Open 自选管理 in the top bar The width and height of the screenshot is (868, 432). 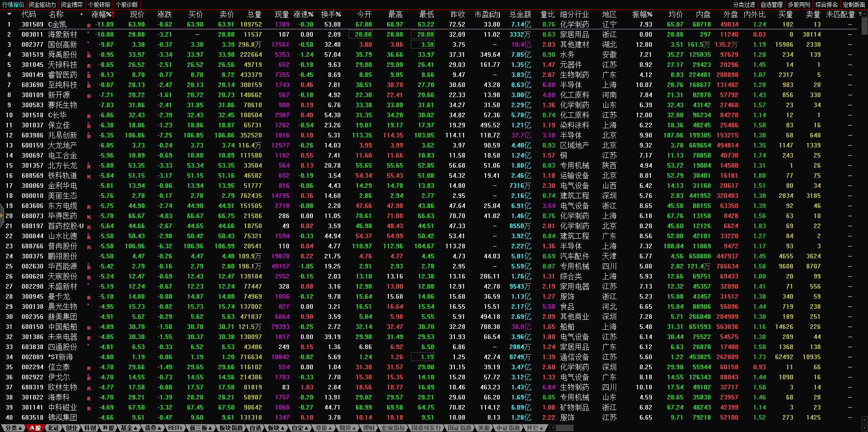point(771,5)
